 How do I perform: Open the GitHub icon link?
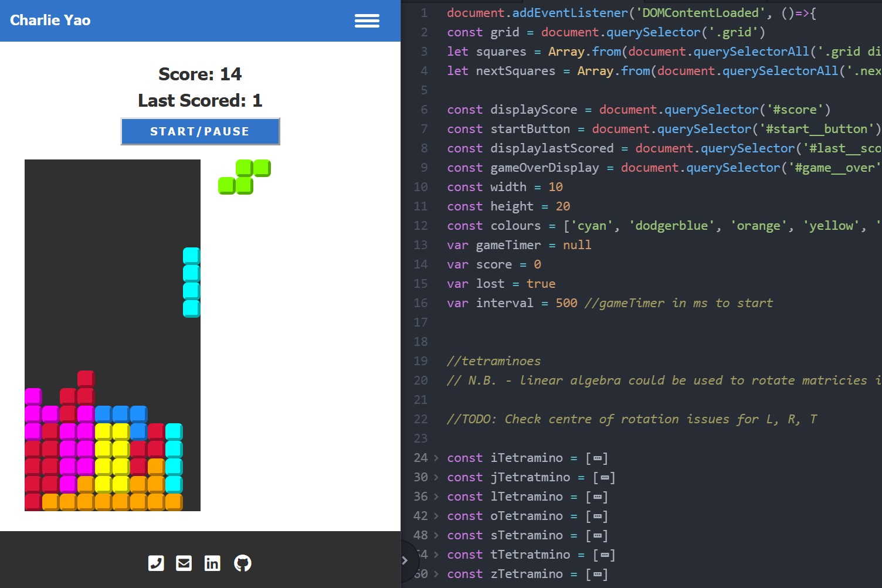242,563
